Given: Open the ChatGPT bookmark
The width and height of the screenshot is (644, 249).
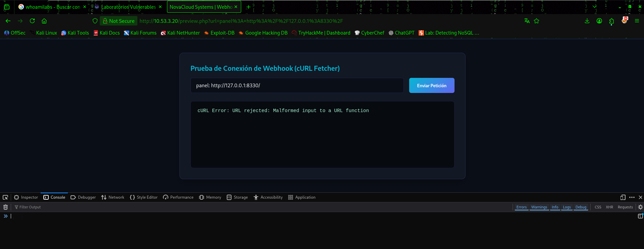Looking at the screenshot, I should tap(401, 33).
